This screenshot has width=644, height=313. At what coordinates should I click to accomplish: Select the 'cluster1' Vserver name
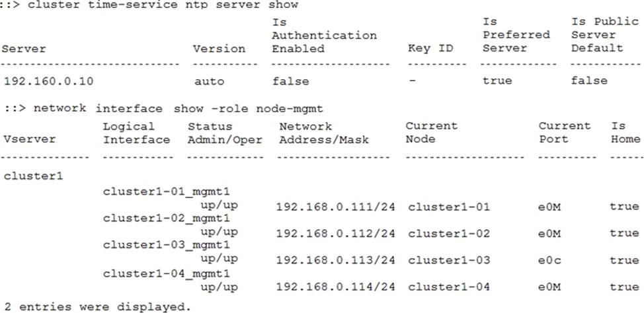[x=33, y=176]
